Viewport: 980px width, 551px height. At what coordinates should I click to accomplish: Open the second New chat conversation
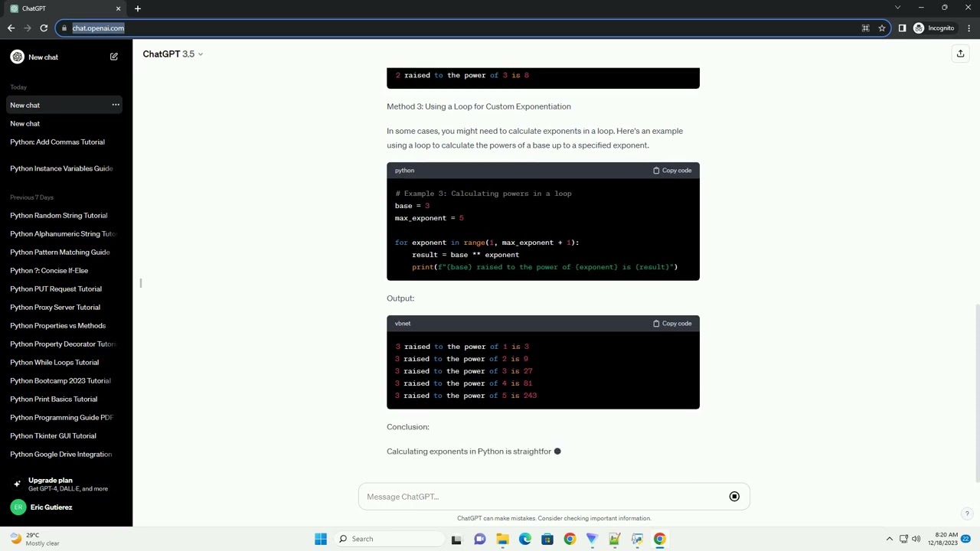click(x=66, y=123)
